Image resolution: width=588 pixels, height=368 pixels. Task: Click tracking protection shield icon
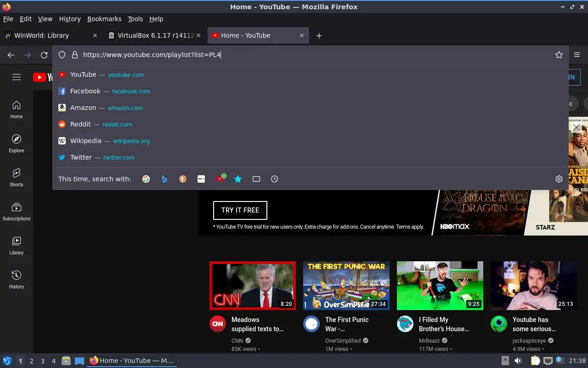point(62,55)
